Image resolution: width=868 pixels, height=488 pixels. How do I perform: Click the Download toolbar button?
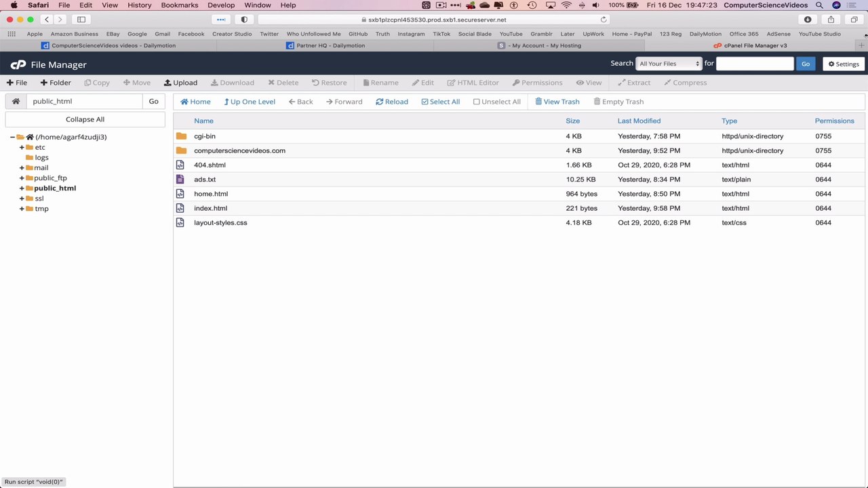coord(233,83)
